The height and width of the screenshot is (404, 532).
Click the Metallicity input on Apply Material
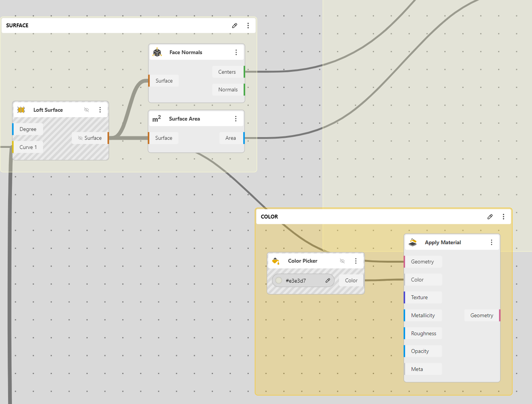[423, 315]
